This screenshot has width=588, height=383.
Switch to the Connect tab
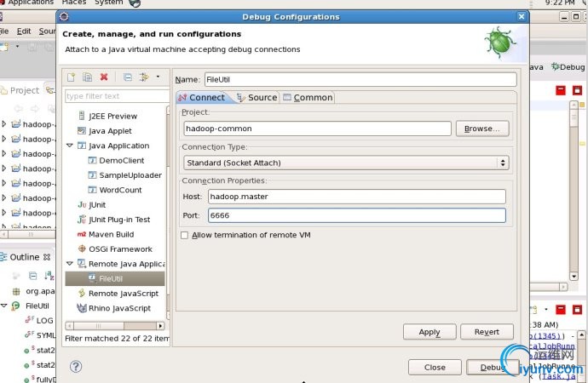[202, 97]
